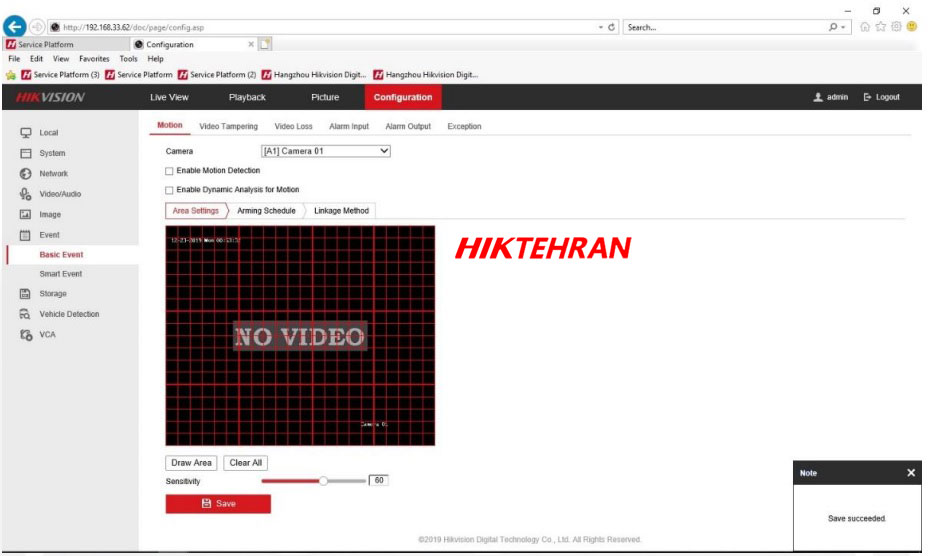Expand the address bar history dropdown

pos(601,27)
